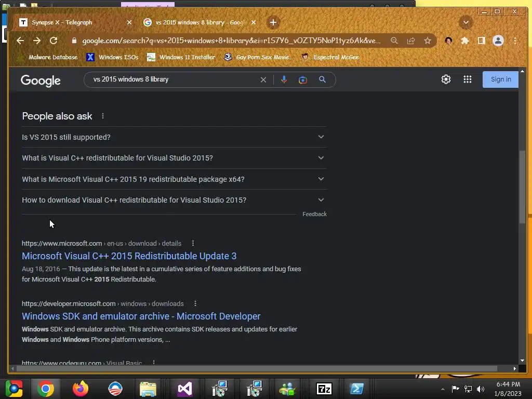The height and width of the screenshot is (399, 532).
Task: Open 7-Zip from the taskbar
Action: tap(324, 389)
